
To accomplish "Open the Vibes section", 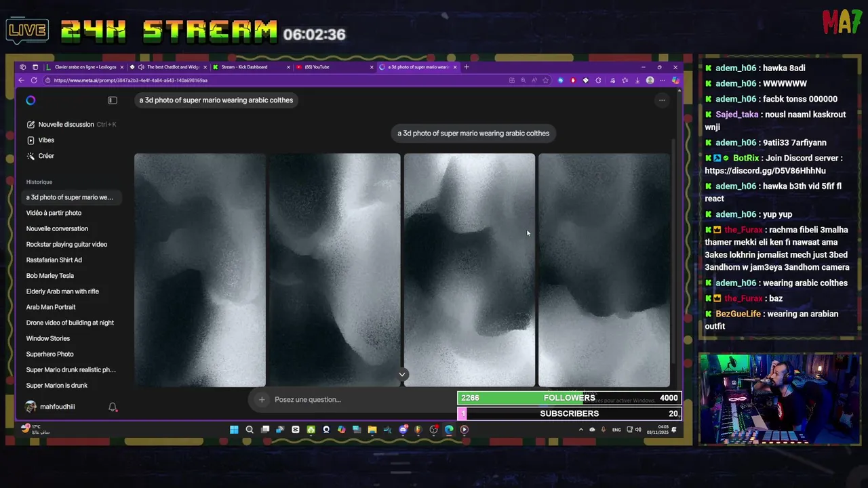I will [x=41, y=140].
